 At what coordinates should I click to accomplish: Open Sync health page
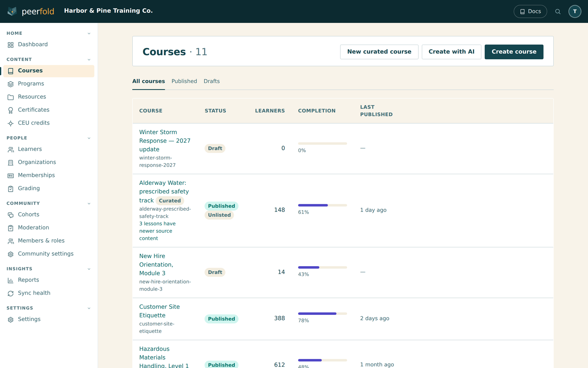click(49, 293)
